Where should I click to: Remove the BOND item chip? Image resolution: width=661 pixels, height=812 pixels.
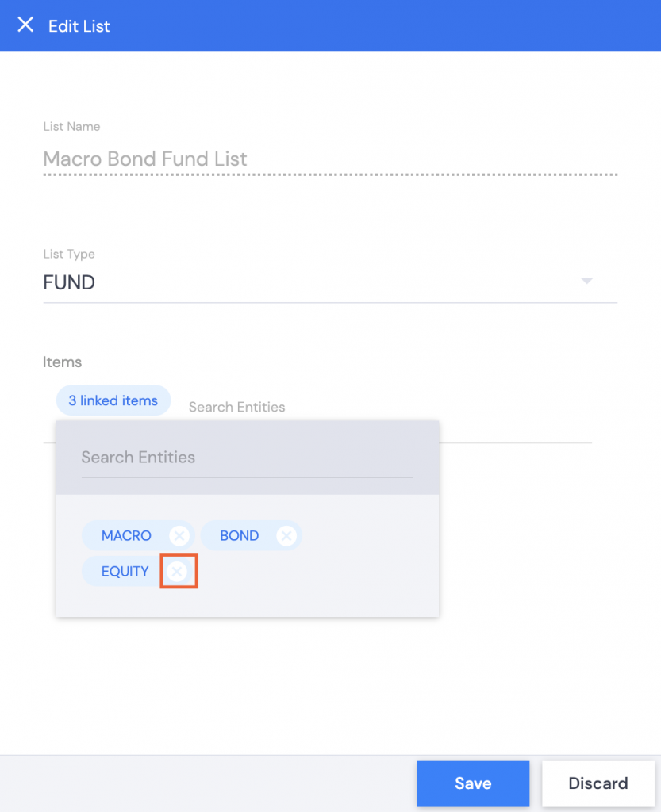[286, 535]
